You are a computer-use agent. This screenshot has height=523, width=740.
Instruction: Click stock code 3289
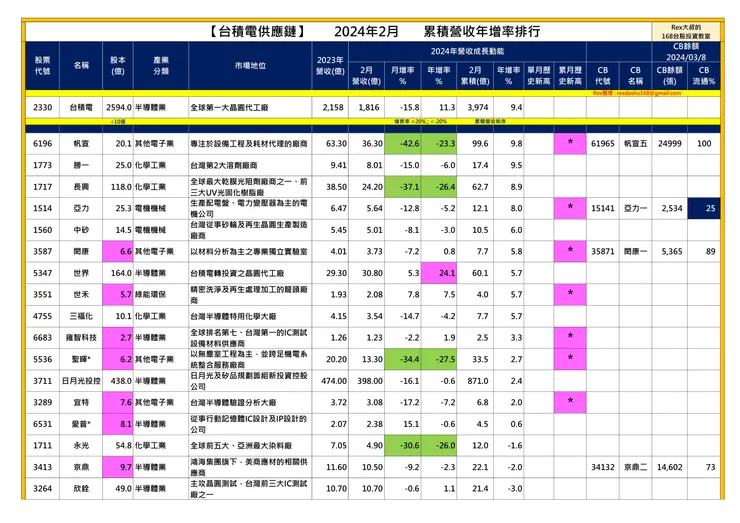click(x=42, y=402)
